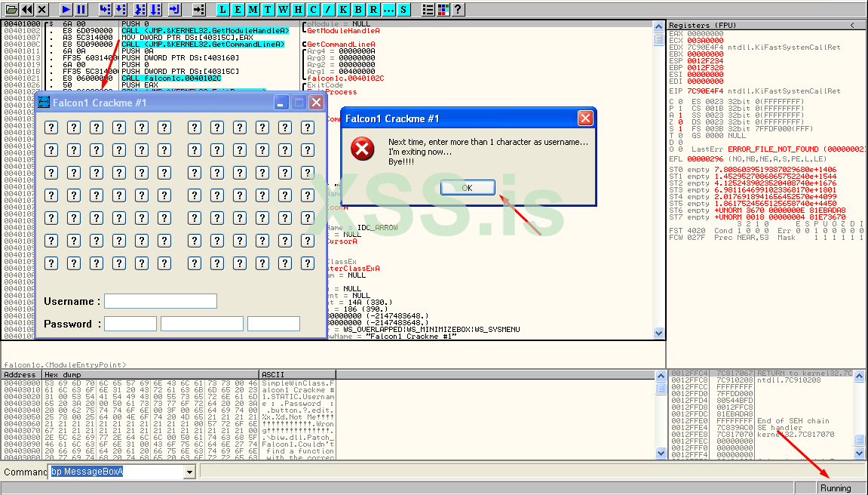
Task: Show Run trace via the dots button
Action: click(x=388, y=9)
